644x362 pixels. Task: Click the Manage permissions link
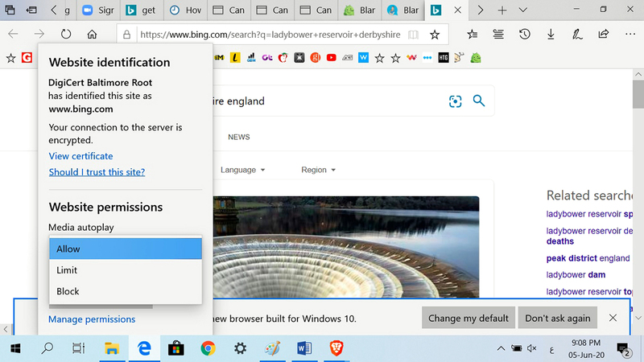click(92, 319)
